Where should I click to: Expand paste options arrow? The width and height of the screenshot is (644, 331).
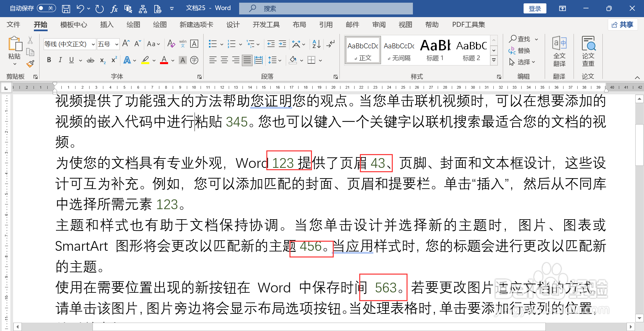pos(15,64)
